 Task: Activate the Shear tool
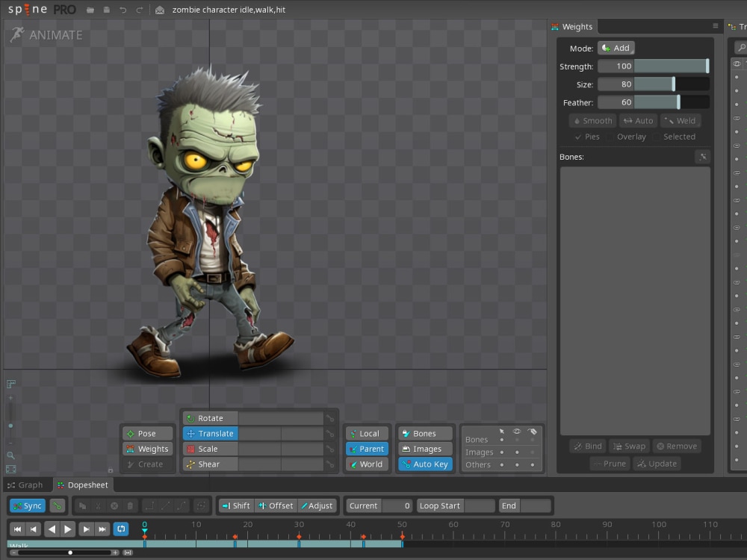click(x=210, y=464)
